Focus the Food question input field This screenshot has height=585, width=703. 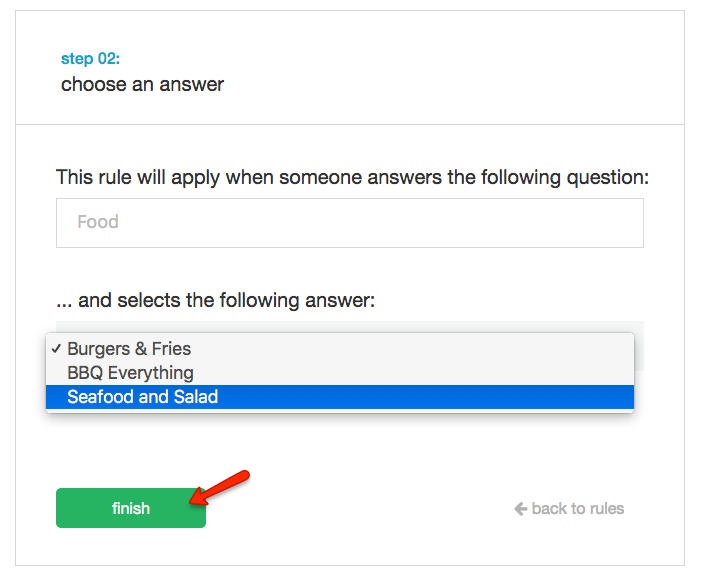(x=349, y=222)
